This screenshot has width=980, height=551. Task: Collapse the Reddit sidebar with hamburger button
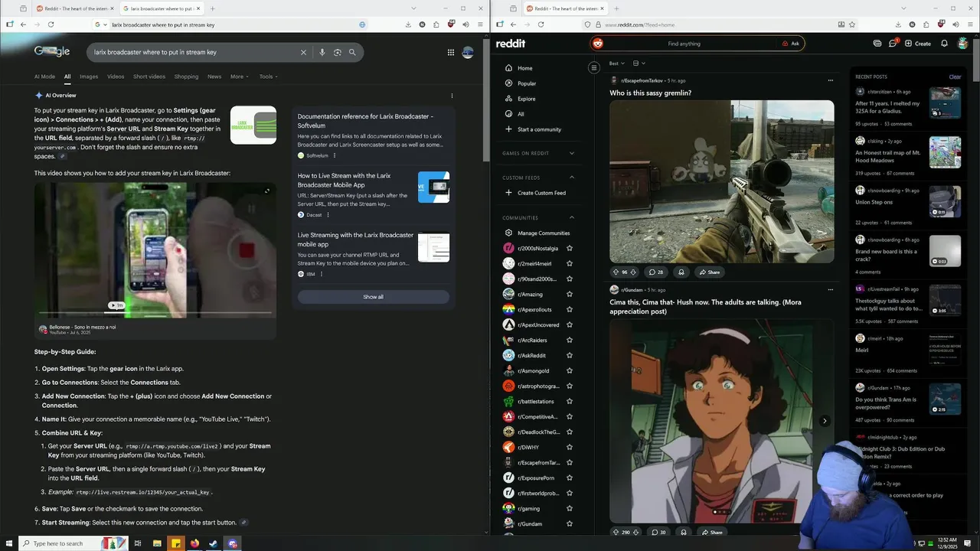pos(593,68)
